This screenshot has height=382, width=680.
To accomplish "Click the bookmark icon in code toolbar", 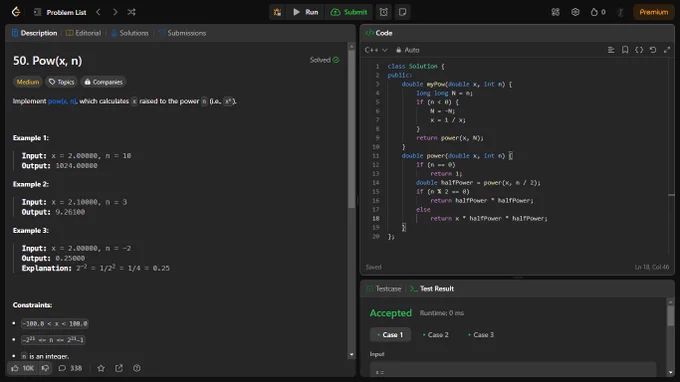I will click(x=625, y=50).
